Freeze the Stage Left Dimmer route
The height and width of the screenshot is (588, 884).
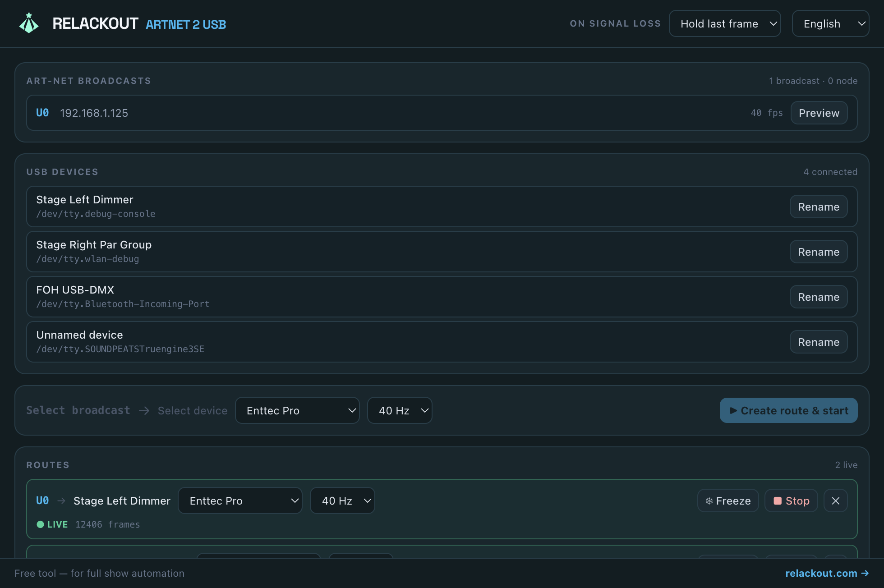[728, 501]
